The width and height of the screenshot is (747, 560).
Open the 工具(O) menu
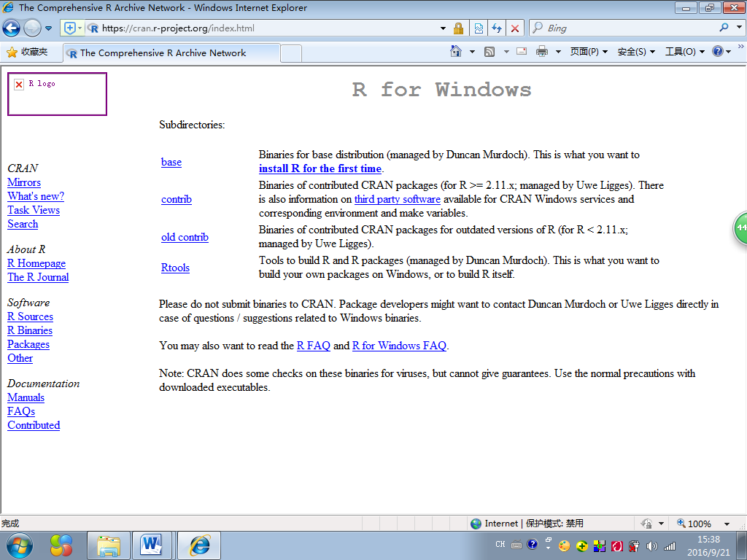684,52
